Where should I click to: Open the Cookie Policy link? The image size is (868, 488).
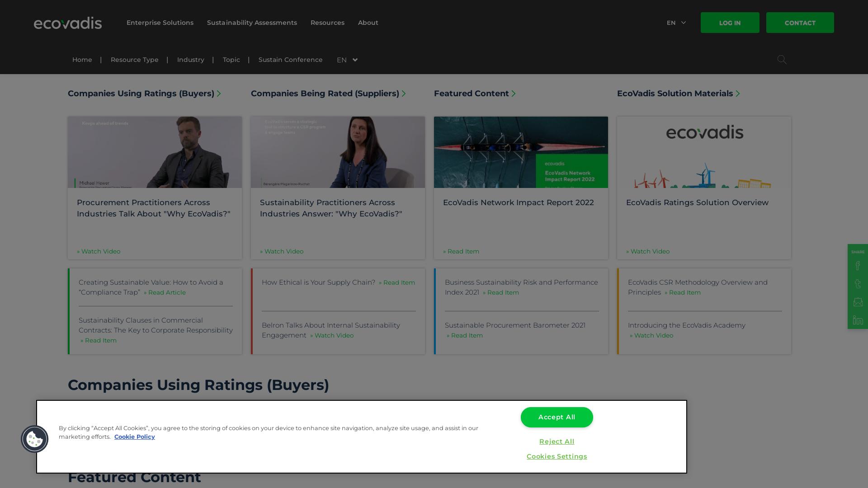tap(134, 436)
